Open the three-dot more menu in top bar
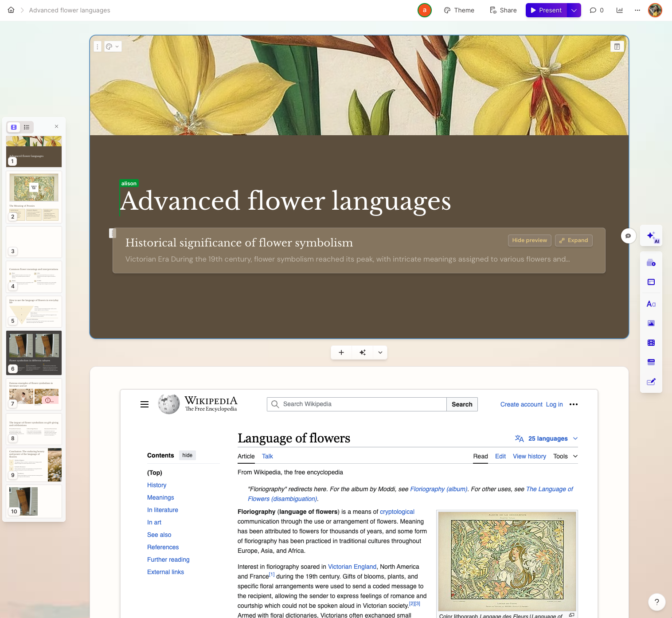Image resolution: width=672 pixels, height=618 pixels. coord(637,10)
